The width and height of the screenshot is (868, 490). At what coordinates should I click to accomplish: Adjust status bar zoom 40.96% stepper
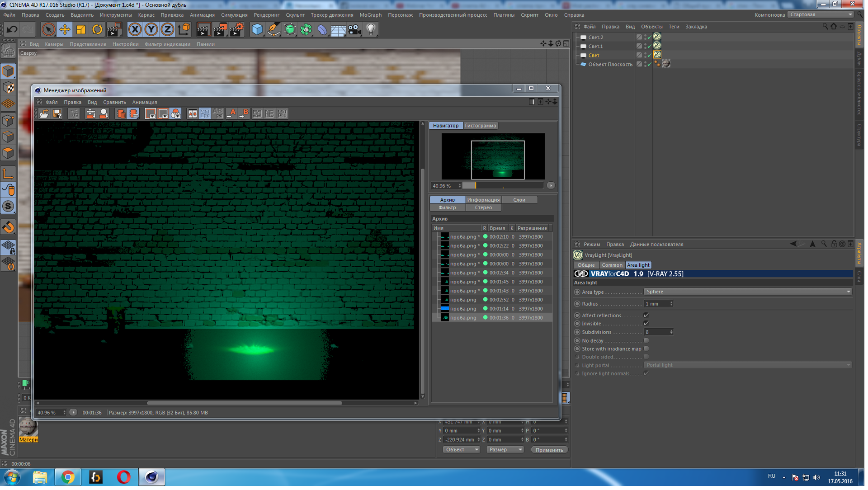coord(64,415)
